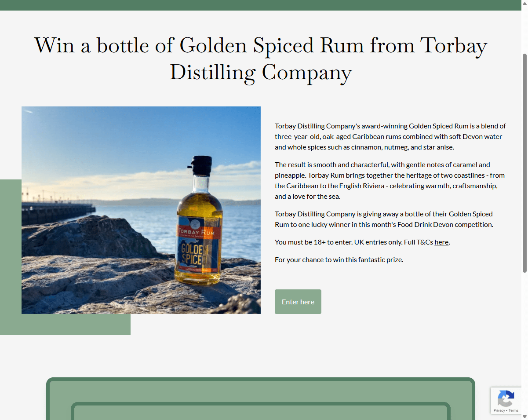Open the reCAPTCHA Privacy link
528x420 pixels.
pos(499,410)
